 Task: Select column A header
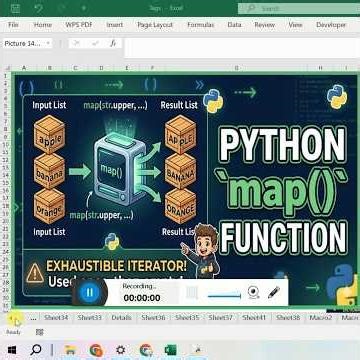tap(24, 68)
